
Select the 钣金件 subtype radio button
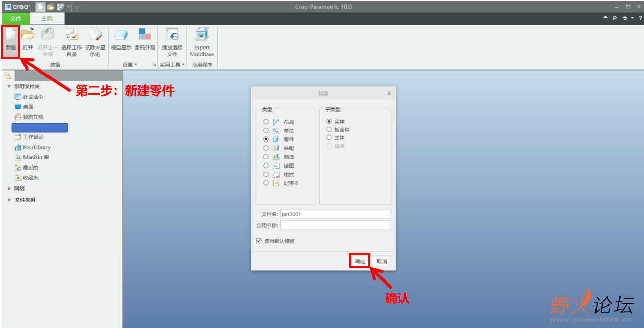[x=329, y=129]
